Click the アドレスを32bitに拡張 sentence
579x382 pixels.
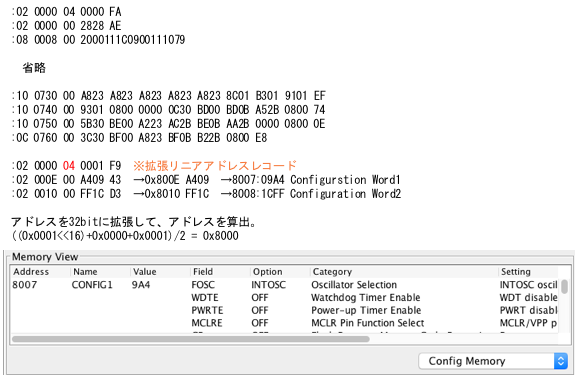[x=134, y=222]
